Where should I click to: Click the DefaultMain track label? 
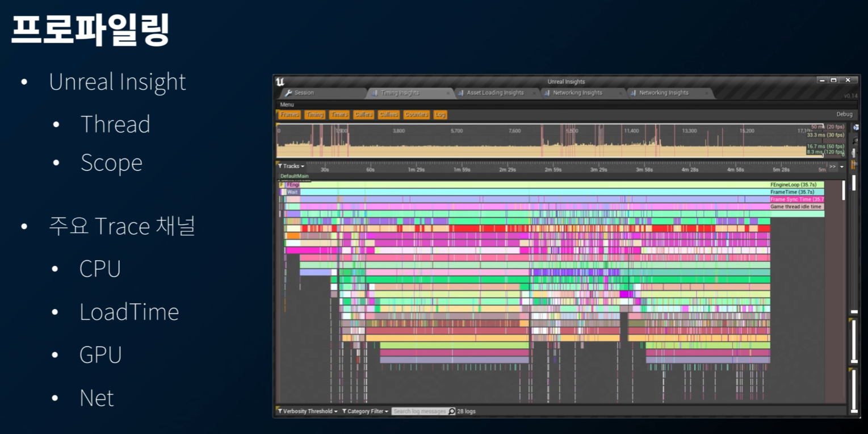click(x=295, y=176)
